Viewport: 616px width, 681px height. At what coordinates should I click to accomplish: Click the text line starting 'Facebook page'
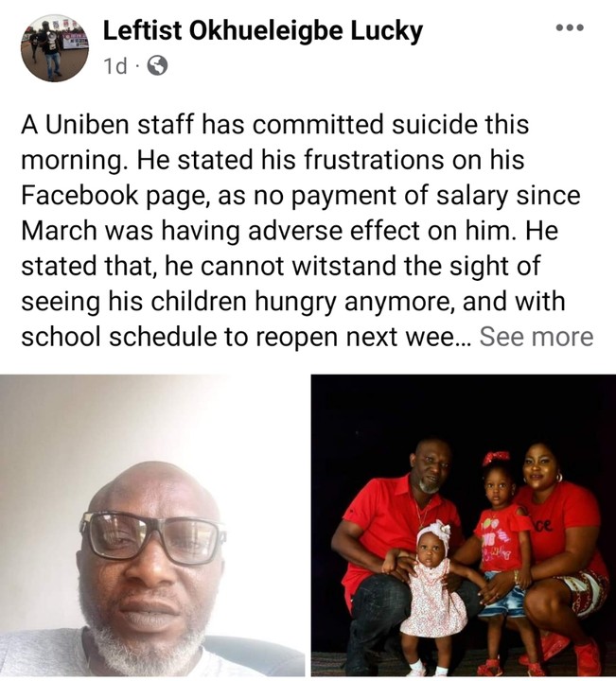tap(301, 196)
